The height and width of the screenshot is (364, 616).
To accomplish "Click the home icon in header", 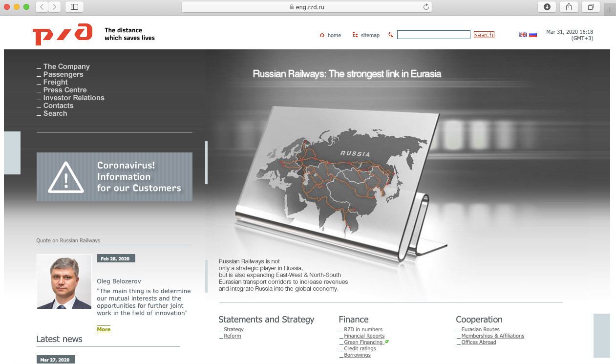I will pyautogui.click(x=322, y=35).
